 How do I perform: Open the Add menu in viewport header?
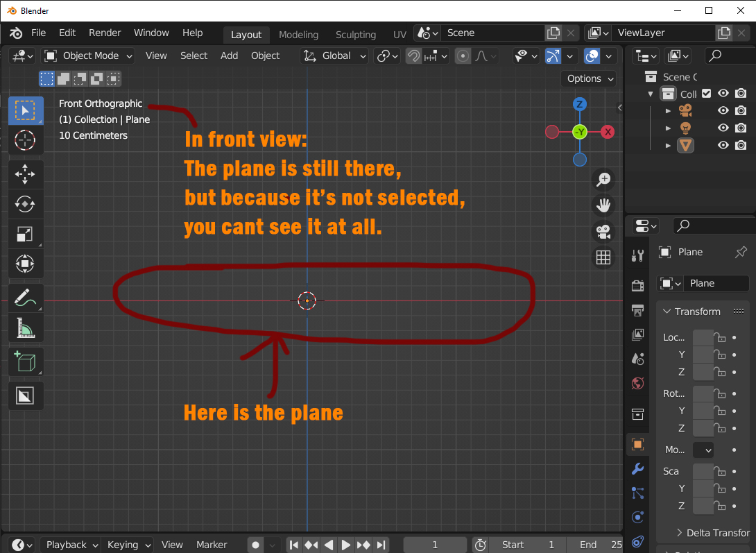(229, 56)
